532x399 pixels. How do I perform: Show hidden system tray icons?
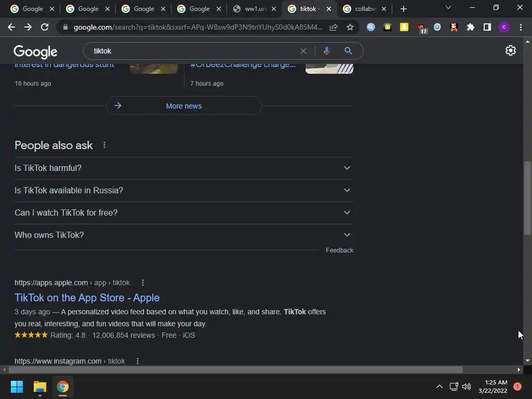point(440,387)
